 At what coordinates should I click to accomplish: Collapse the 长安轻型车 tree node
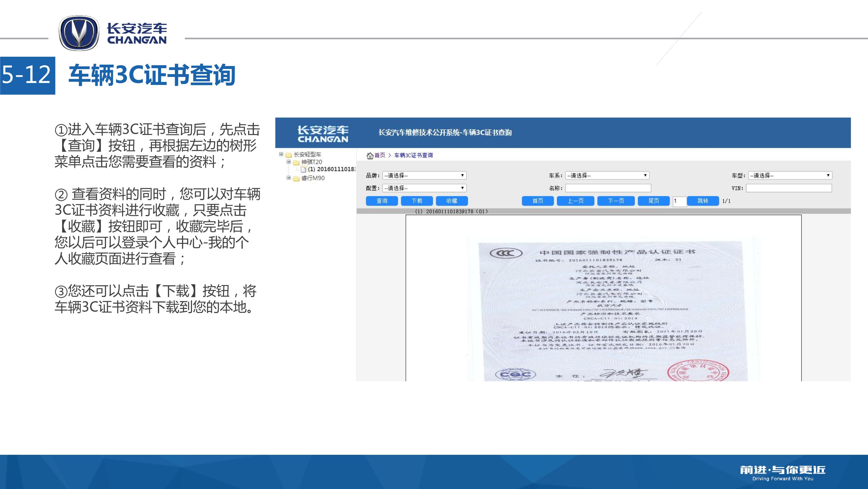(281, 154)
